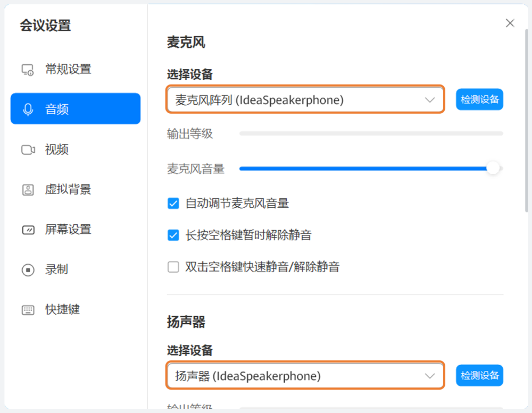Disable 自动调节麦克风音量
The image size is (532, 413).
[x=173, y=203]
